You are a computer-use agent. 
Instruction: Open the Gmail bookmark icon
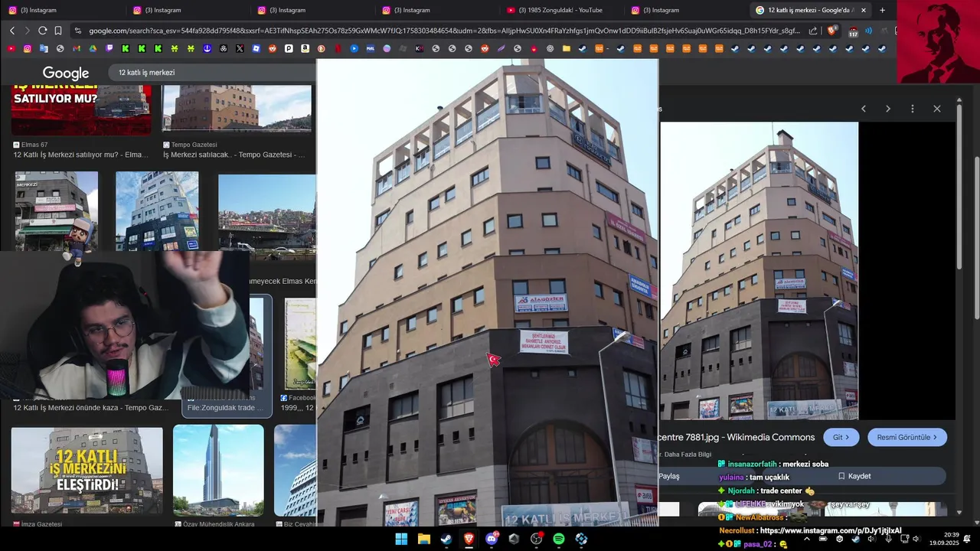pyautogui.click(x=77, y=48)
